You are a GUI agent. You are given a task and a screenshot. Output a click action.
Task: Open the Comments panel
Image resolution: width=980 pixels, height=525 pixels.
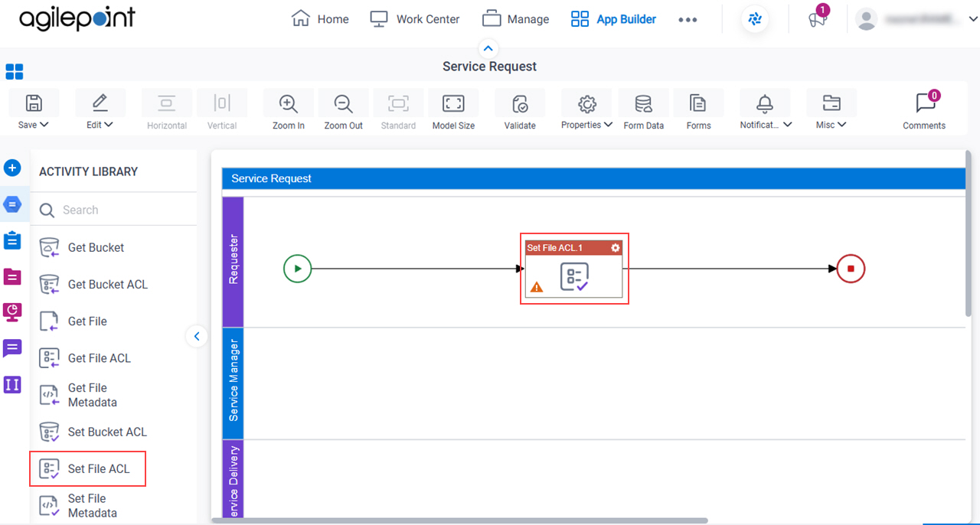pos(924,110)
